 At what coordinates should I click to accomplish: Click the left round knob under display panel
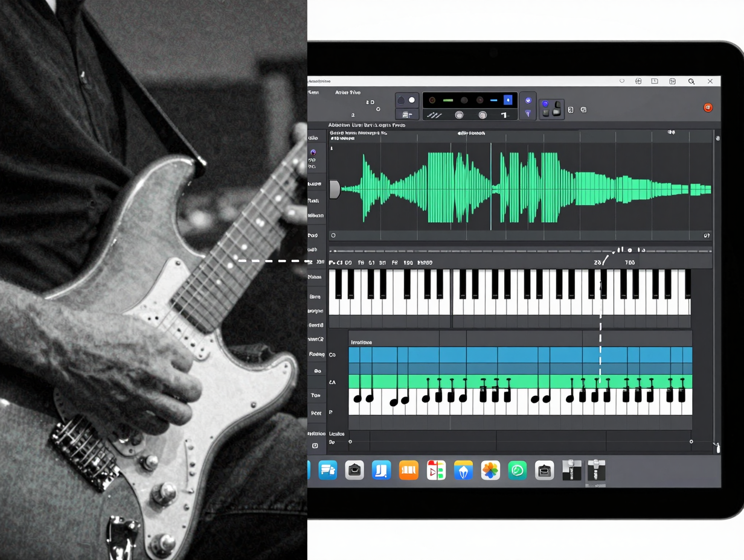(x=459, y=115)
